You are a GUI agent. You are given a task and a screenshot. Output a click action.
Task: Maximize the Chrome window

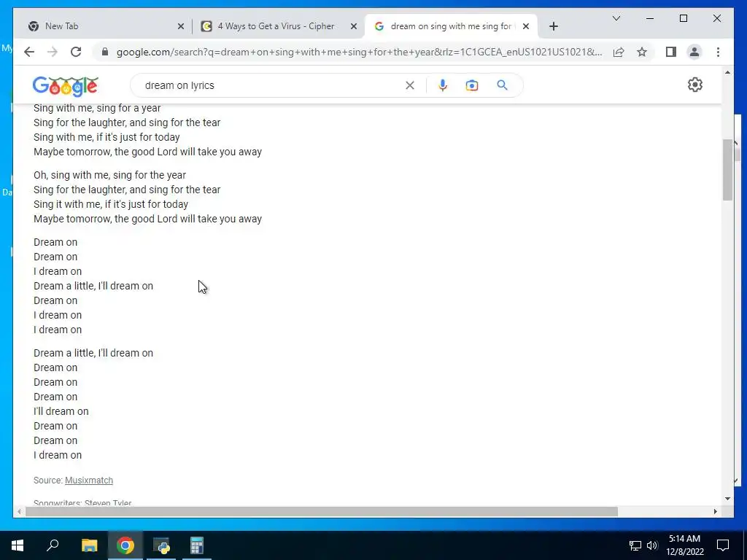point(683,18)
